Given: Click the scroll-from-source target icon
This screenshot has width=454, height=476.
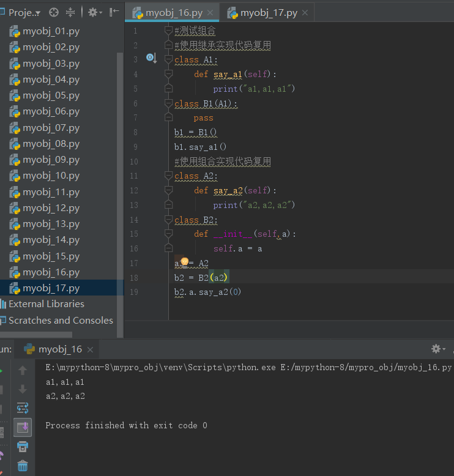Looking at the screenshot, I should 54,12.
